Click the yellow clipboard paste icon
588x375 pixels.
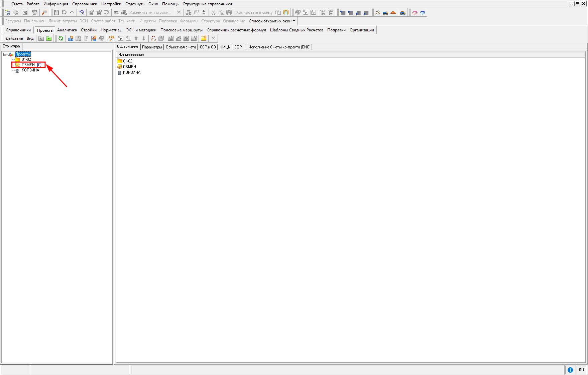(286, 12)
